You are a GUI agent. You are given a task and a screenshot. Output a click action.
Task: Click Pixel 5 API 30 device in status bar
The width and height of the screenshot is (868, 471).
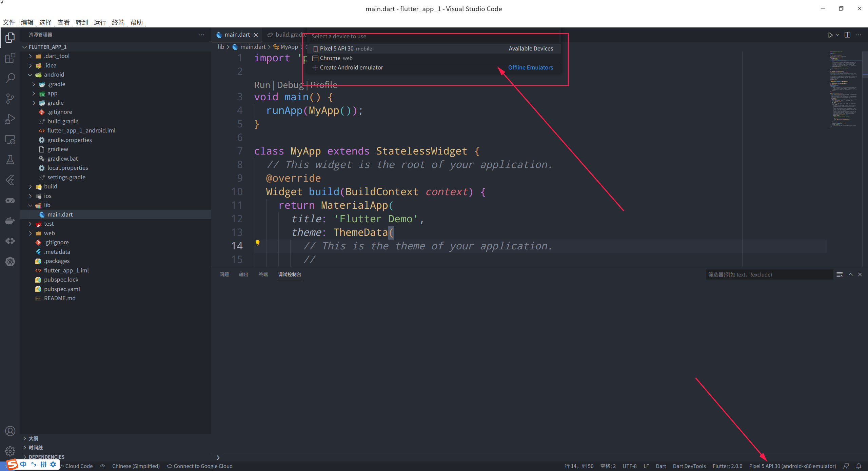tap(792, 466)
